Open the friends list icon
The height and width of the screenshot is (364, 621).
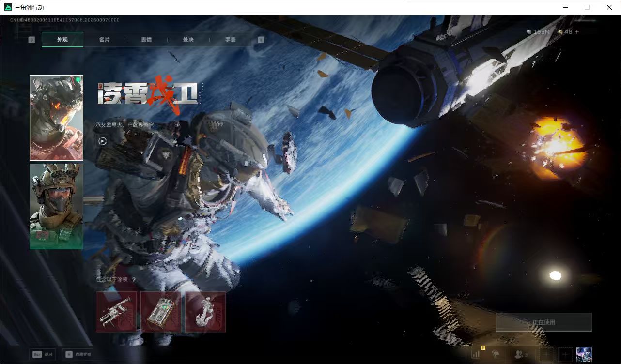point(521,355)
